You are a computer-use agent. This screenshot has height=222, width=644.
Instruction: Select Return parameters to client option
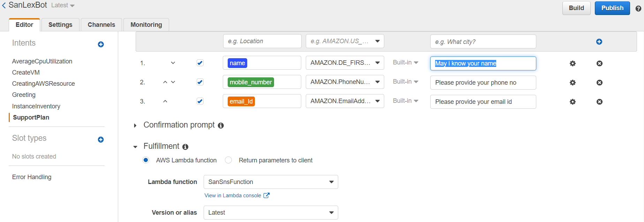(x=229, y=160)
